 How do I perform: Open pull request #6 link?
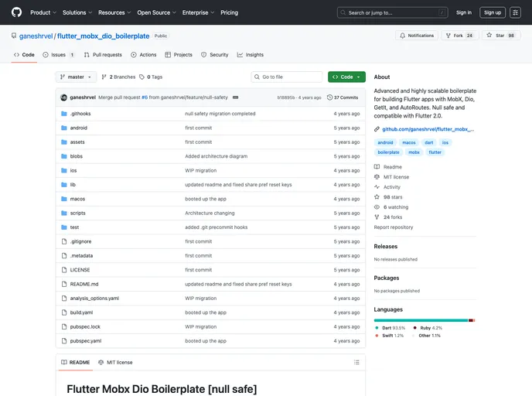pos(145,97)
